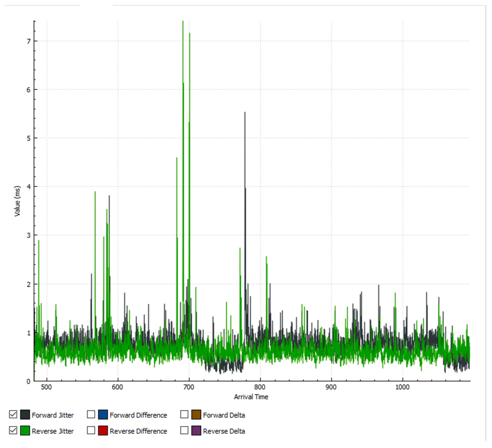Uncheck the Reverse Jitter checkbox

[13, 430]
